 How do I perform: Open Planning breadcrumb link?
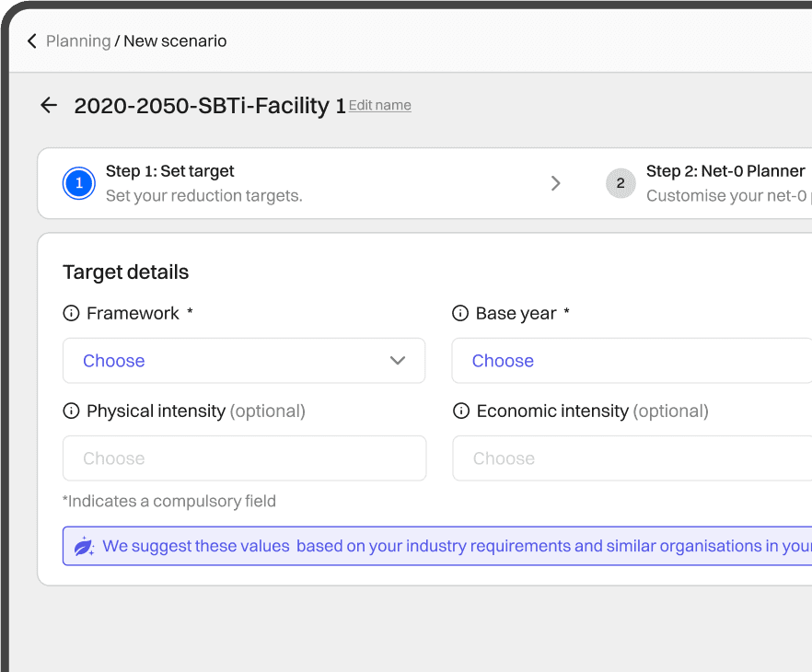(x=78, y=41)
